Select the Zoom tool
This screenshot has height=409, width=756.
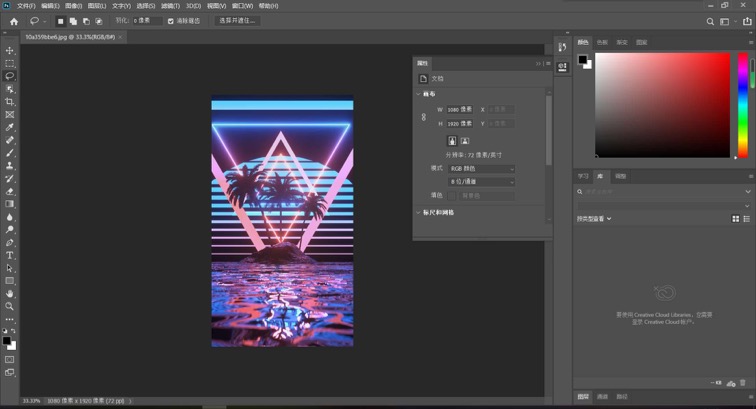pos(9,306)
